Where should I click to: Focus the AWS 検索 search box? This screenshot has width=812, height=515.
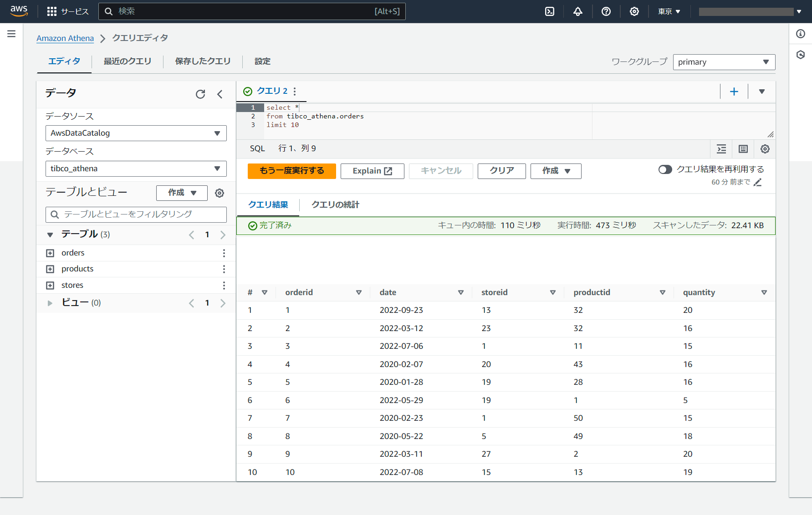tap(252, 11)
